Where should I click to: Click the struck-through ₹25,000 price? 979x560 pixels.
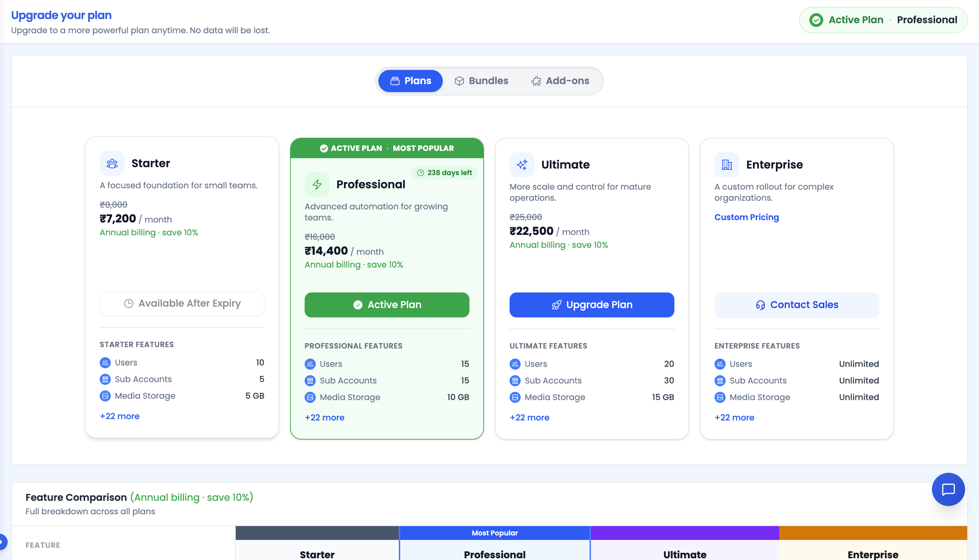(526, 217)
